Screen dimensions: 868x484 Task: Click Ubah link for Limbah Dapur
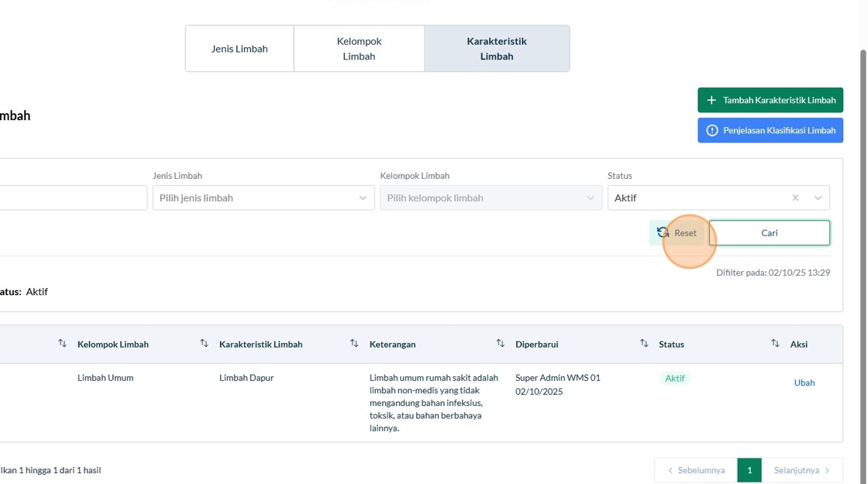(x=804, y=383)
